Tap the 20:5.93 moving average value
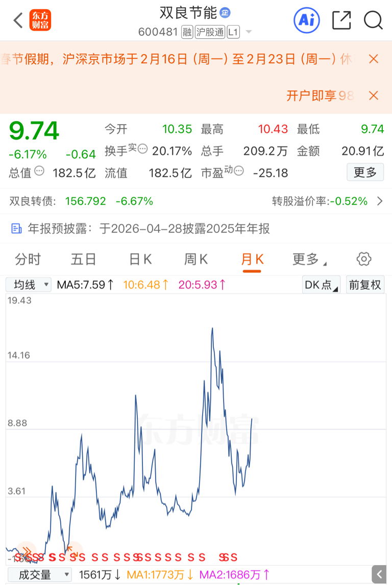392x585 pixels. 202,285
